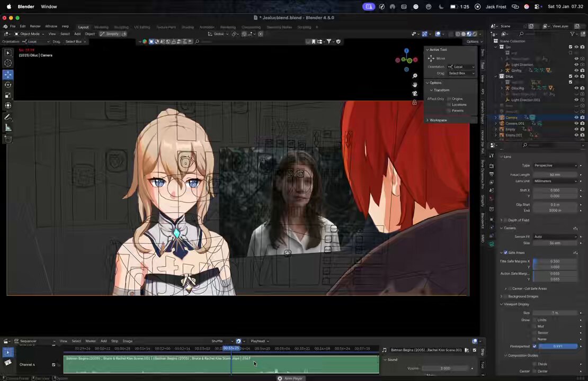Click the Focal Length input field

555,175
